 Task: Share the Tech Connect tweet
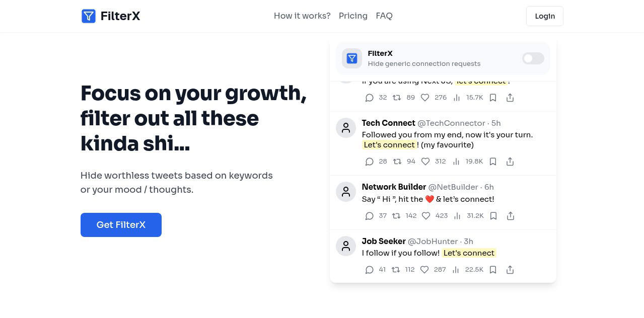coord(510,162)
